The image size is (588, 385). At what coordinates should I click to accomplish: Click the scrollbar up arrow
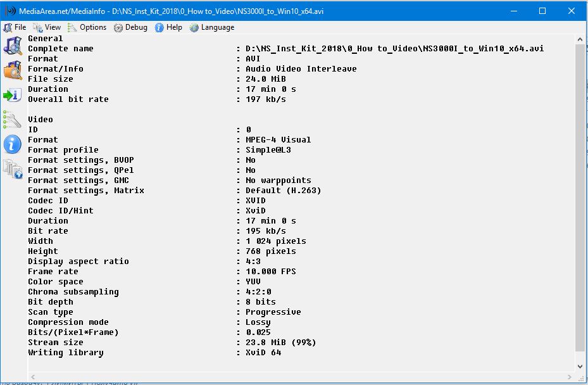[580, 39]
